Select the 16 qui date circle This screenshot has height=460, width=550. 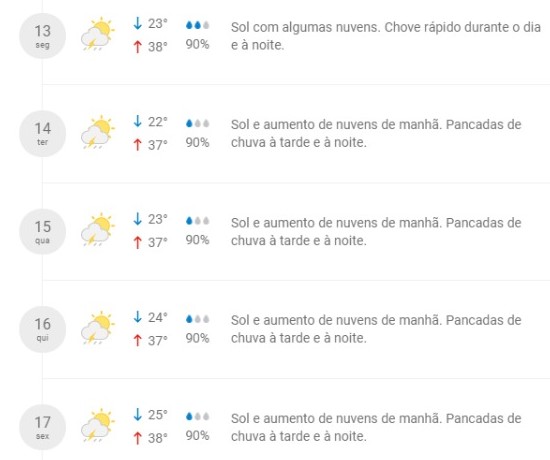42,329
